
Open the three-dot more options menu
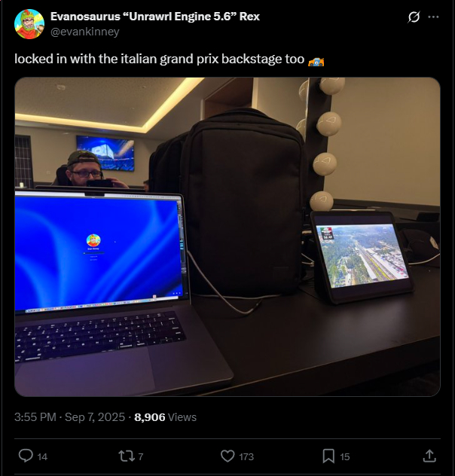pos(433,17)
